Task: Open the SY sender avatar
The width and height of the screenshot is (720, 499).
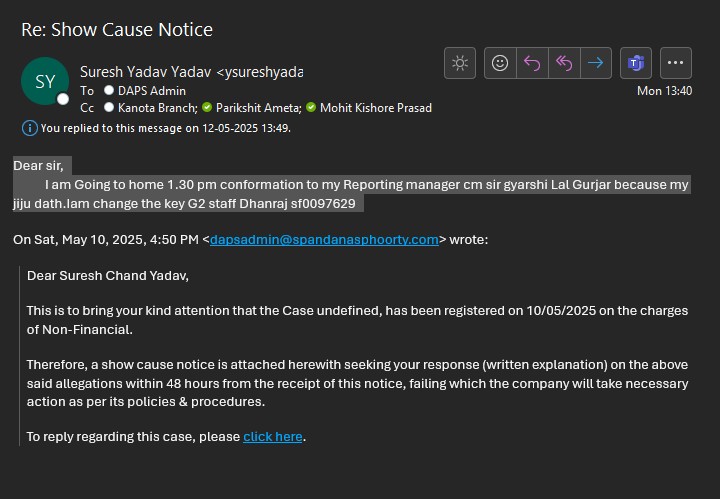Action: pyautogui.click(x=45, y=82)
